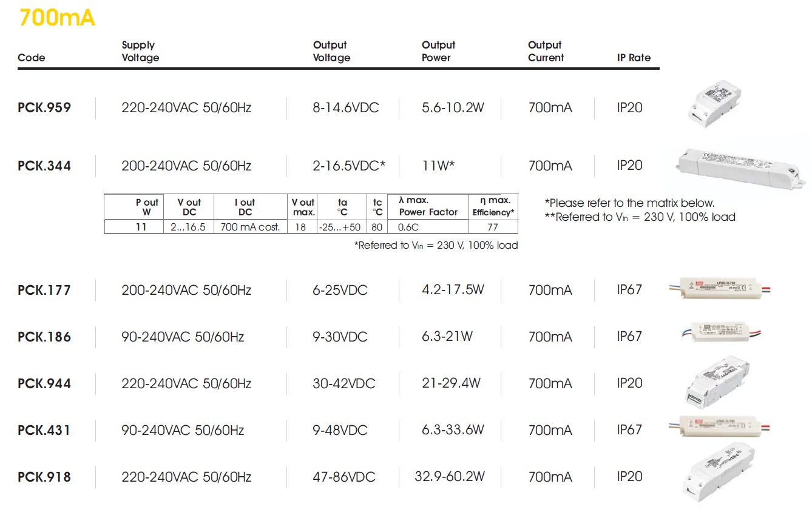Click the Output Current column header
Viewport: 812px width, 515px height.
pos(546,52)
